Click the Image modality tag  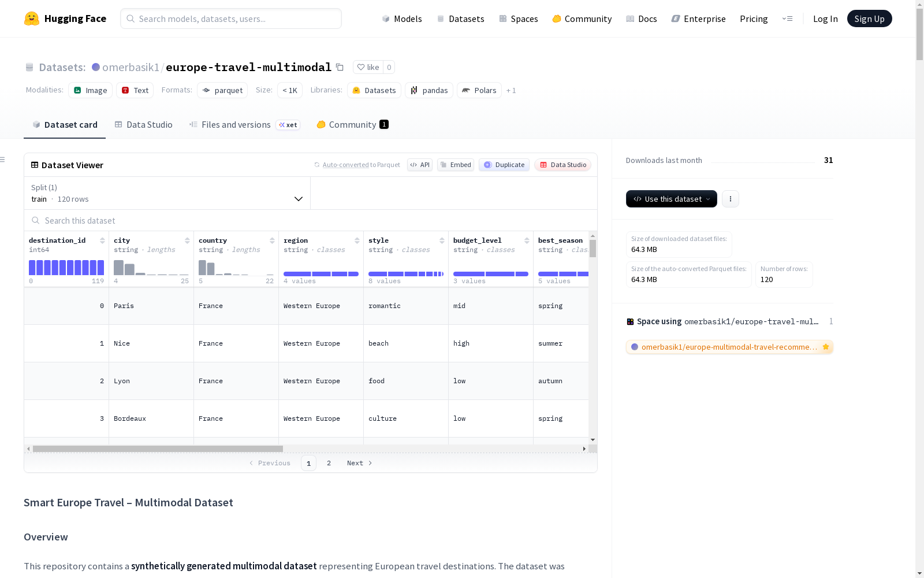coord(90,90)
